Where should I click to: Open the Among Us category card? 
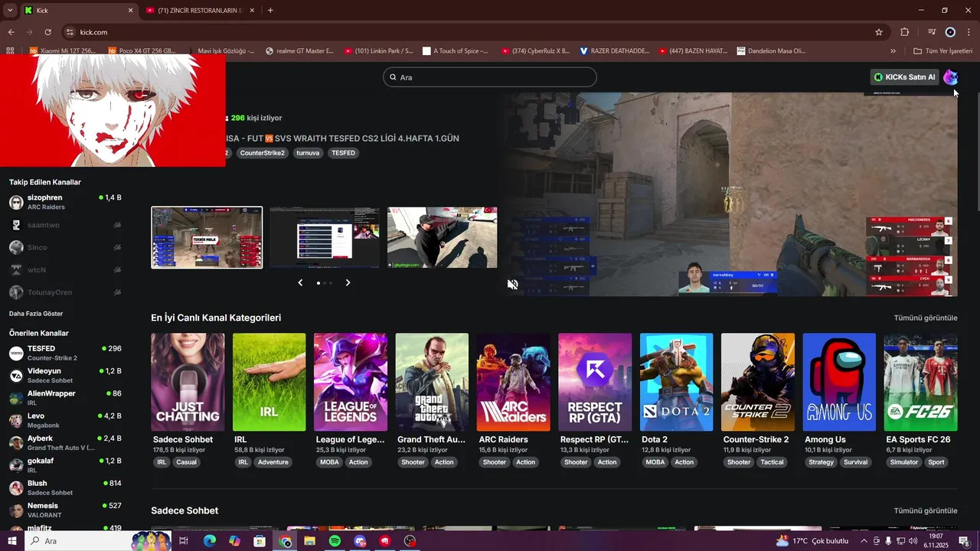pyautogui.click(x=839, y=382)
